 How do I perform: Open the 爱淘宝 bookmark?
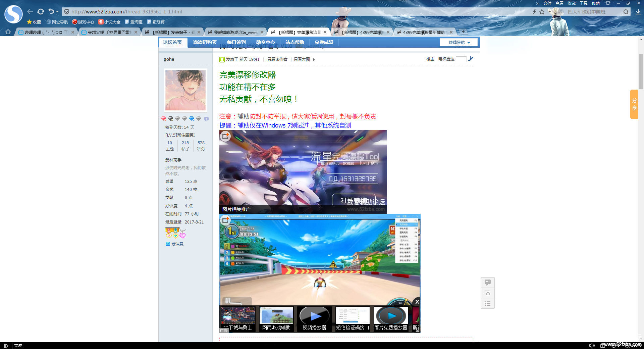[133, 22]
